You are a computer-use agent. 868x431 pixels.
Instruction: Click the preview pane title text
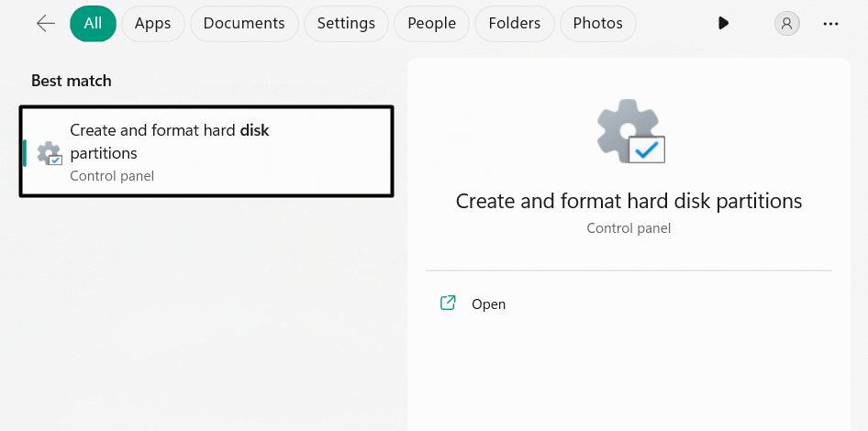629,201
